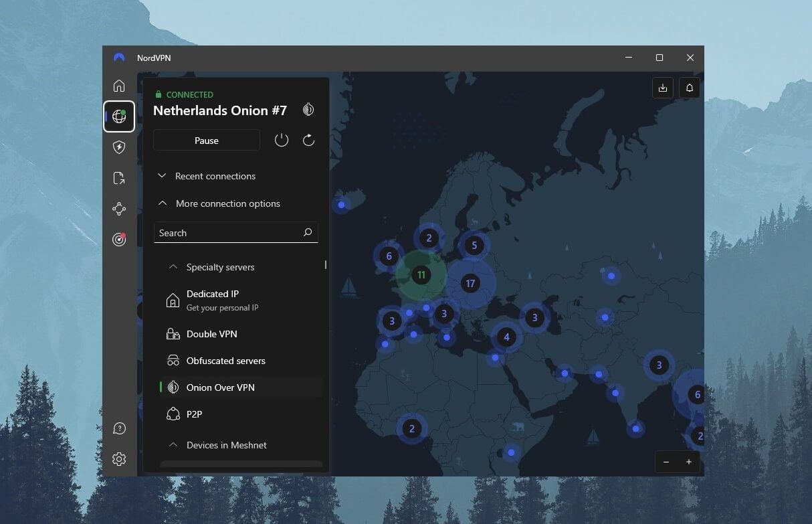Image resolution: width=812 pixels, height=524 pixels.
Task: Select Dedicated IP option
Action: point(241,300)
